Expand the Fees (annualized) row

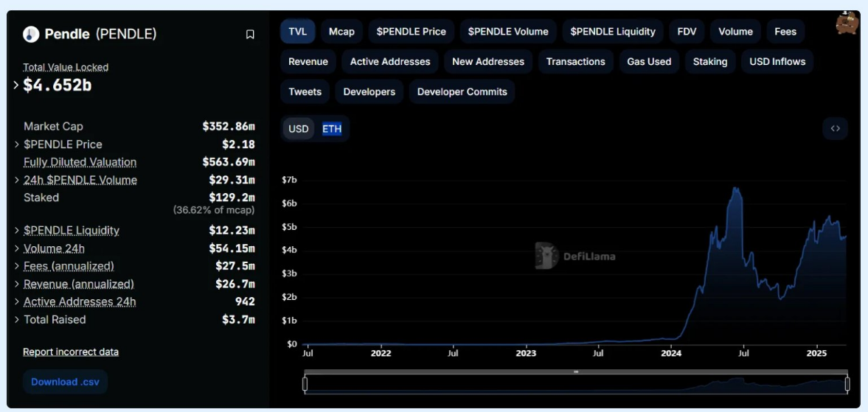point(16,266)
